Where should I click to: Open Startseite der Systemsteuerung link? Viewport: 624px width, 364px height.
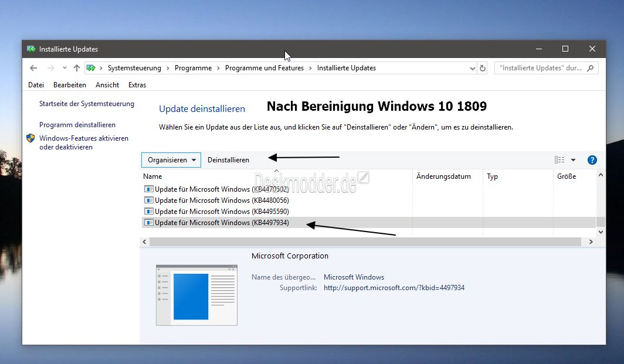click(x=87, y=104)
